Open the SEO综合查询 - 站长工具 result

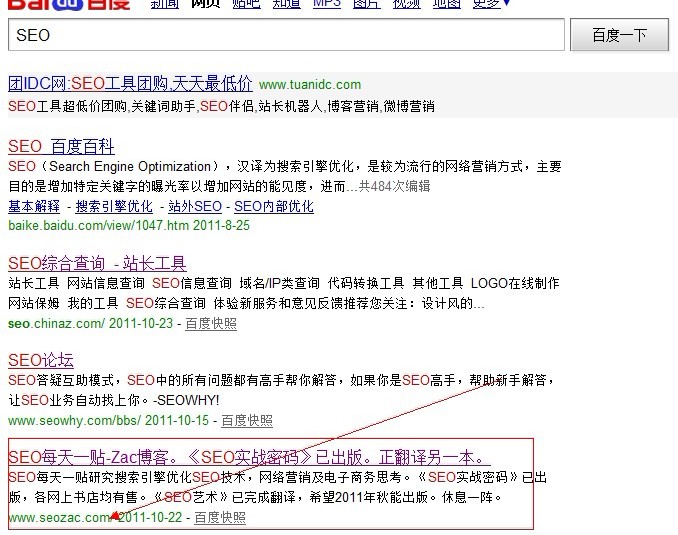(97, 263)
